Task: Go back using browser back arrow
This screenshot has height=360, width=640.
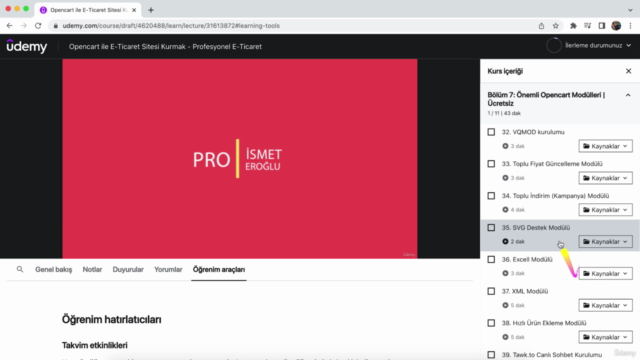Action: point(9,26)
